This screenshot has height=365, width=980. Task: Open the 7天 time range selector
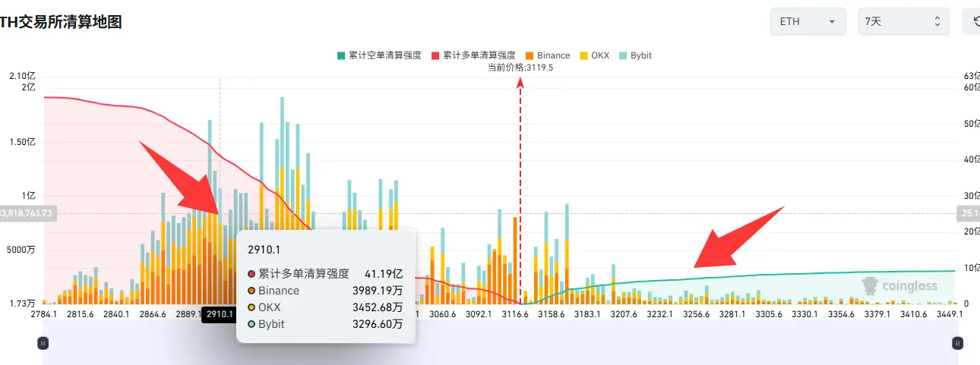coord(903,21)
